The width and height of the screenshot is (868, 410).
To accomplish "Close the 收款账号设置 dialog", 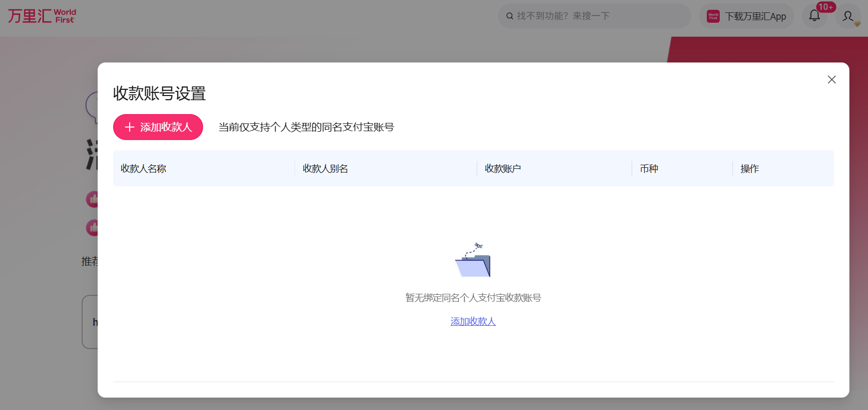I will pyautogui.click(x=831, y=80).
